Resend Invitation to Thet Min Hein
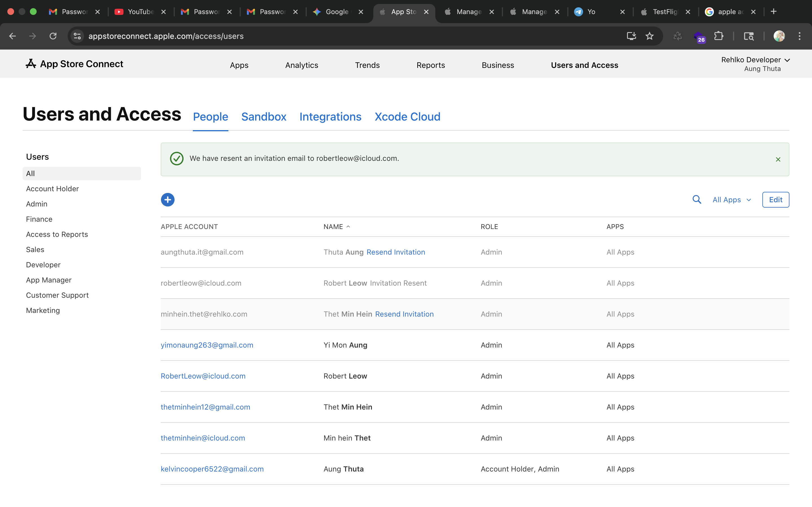 [404, 314]
